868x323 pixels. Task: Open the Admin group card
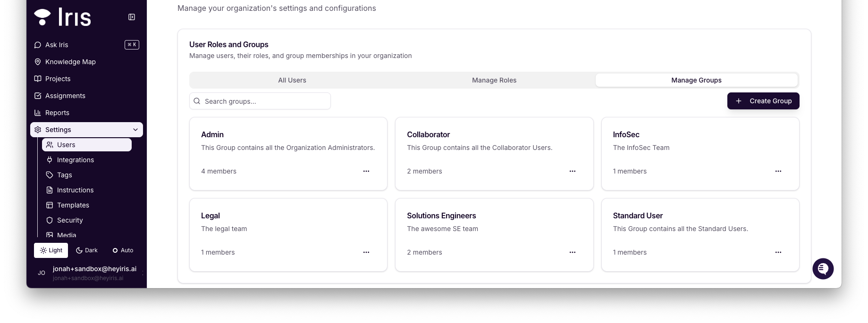(x=288, y=154)
